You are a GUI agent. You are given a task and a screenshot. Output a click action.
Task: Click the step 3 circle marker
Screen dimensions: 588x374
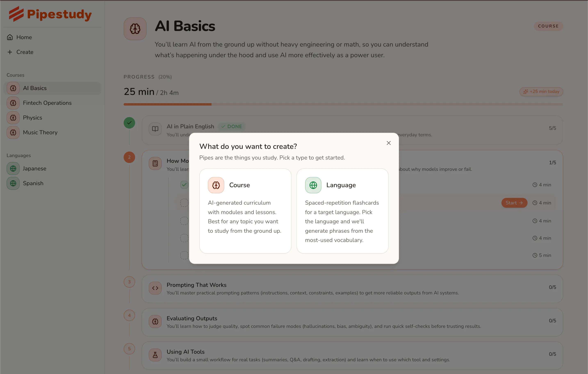coord(129,282)
